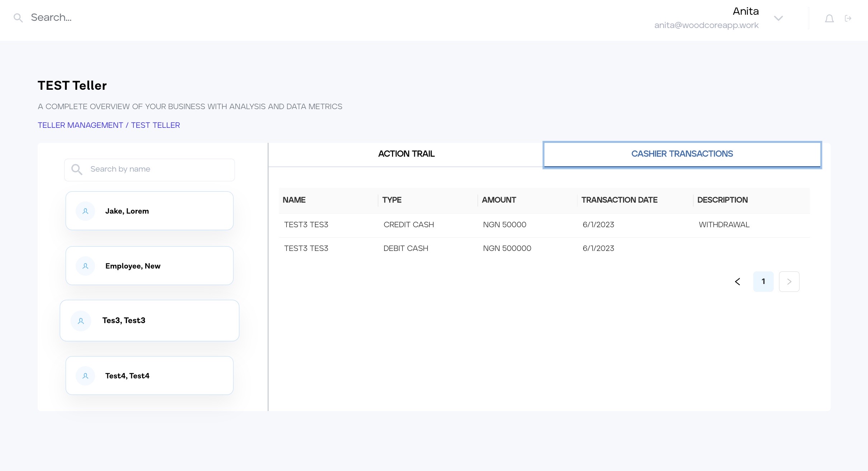Open the Cashier Transactions tab
868x471 pixels.
click(x=682, y=154)
